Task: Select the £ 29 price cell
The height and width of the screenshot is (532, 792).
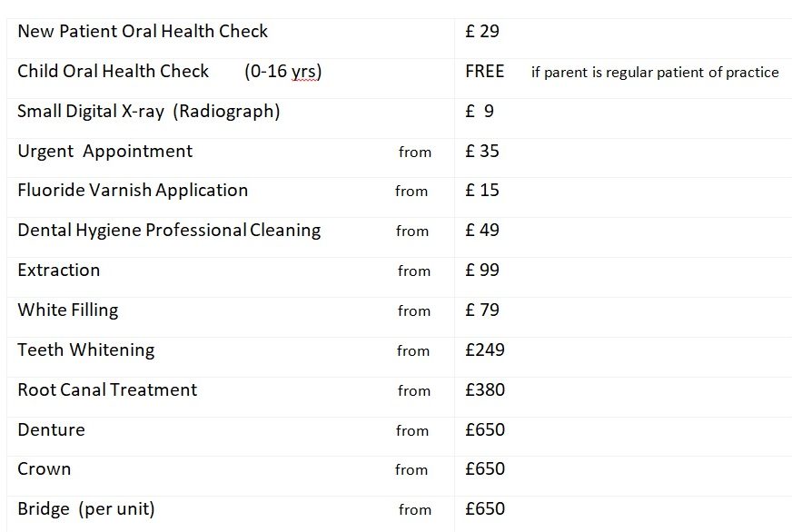Action: [x=482, y=31]
